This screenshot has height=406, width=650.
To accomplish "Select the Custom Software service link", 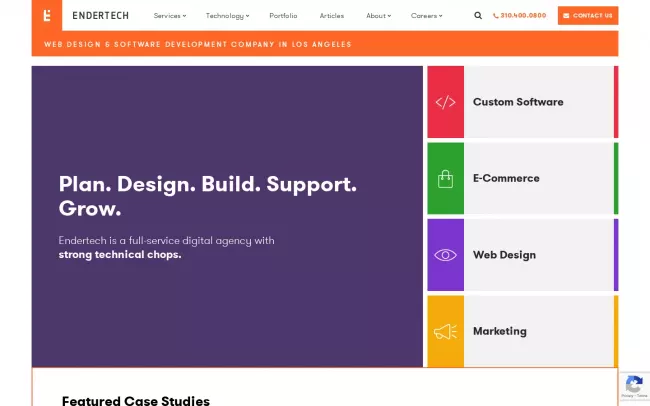I will tap(518, 102).
